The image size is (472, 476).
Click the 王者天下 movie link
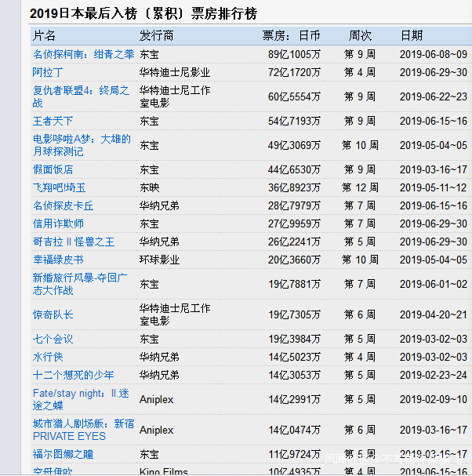(53, 121)
